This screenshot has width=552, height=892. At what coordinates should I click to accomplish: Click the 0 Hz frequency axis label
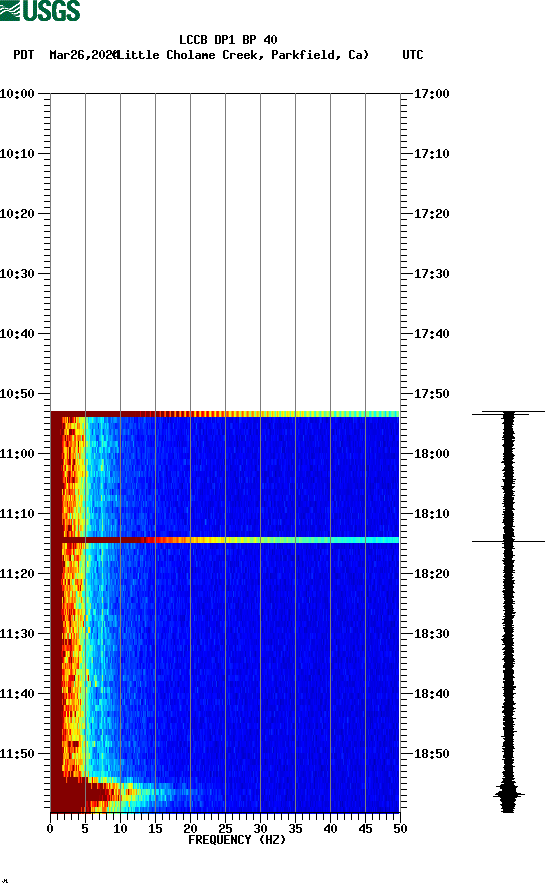pyautogui.click(x=50, y=829)
